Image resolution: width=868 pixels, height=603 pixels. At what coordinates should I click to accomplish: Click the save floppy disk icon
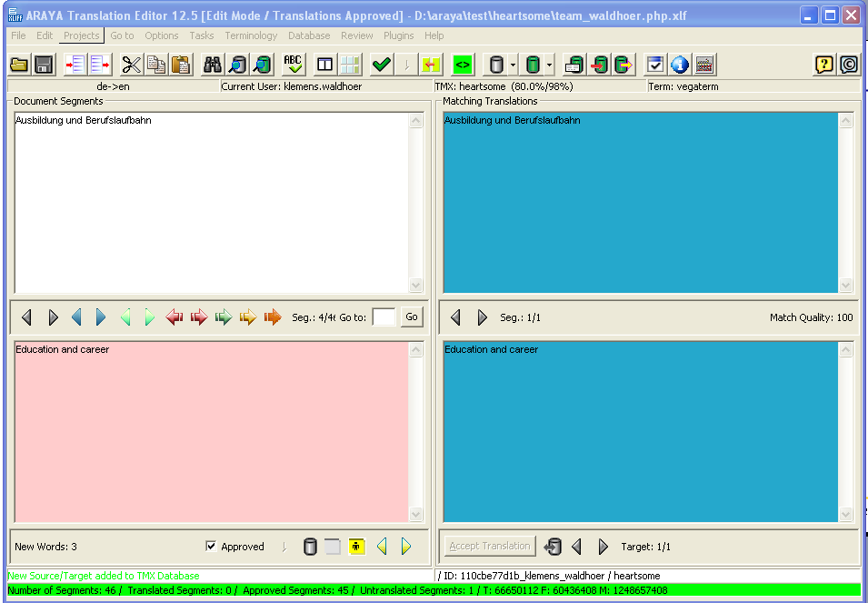[x=42, y=65]
